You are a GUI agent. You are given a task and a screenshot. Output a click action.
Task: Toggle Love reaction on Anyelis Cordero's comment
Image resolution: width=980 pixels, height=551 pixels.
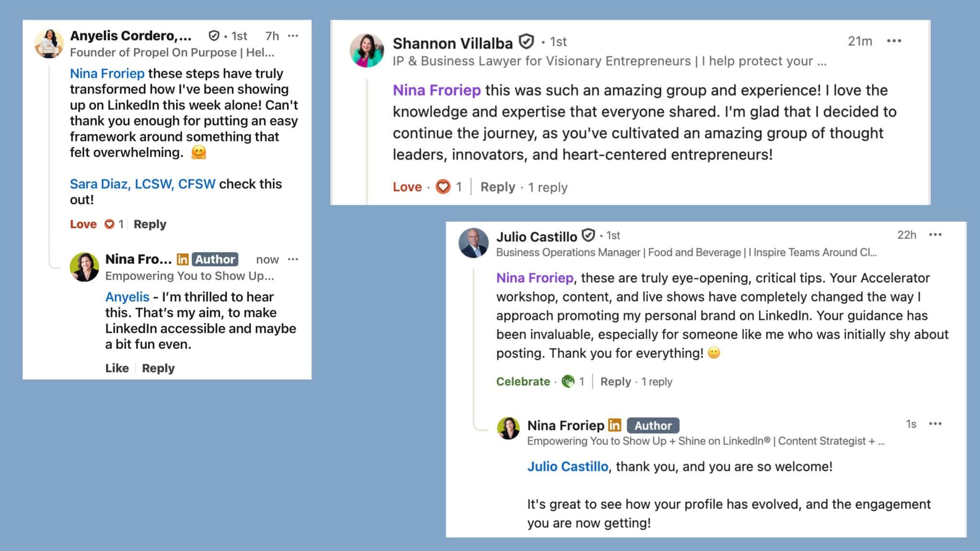pyautogui.click(x=83, y=224)
